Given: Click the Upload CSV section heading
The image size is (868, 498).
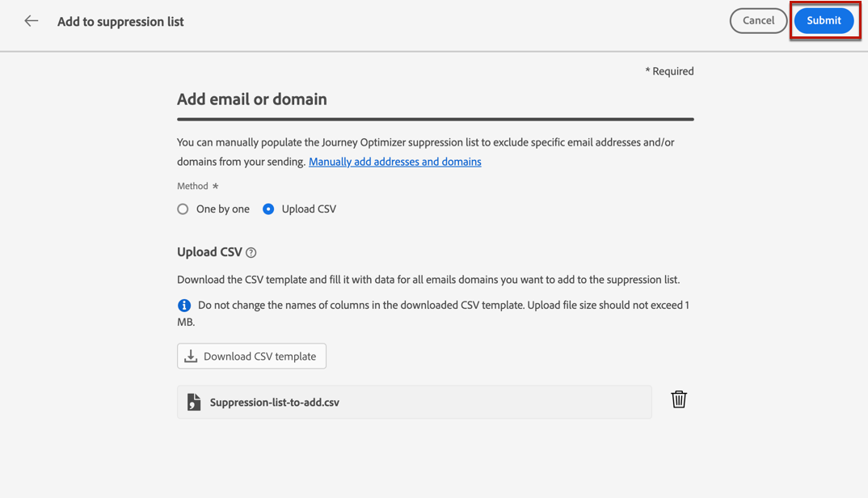Looking at the screenshot, I should 210,252.
